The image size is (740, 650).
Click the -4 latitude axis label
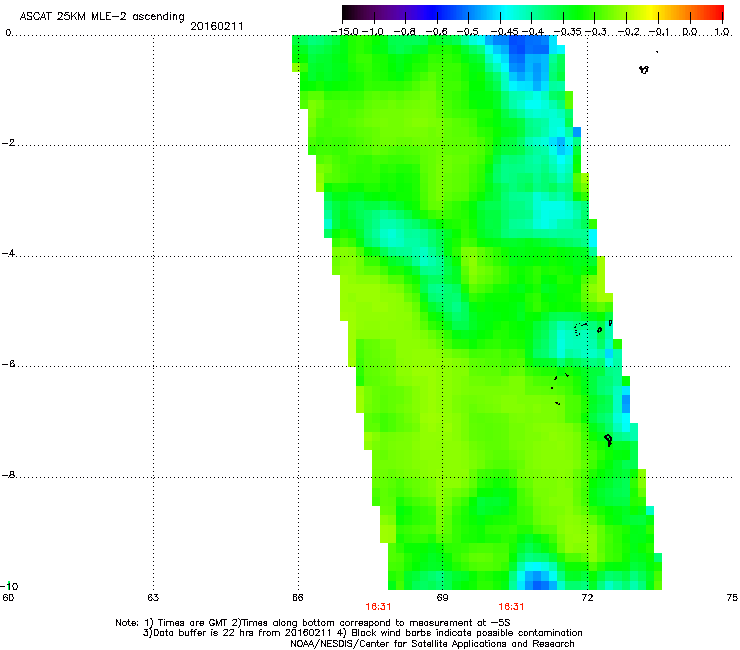pyautogui.click(x=8, y=253)
